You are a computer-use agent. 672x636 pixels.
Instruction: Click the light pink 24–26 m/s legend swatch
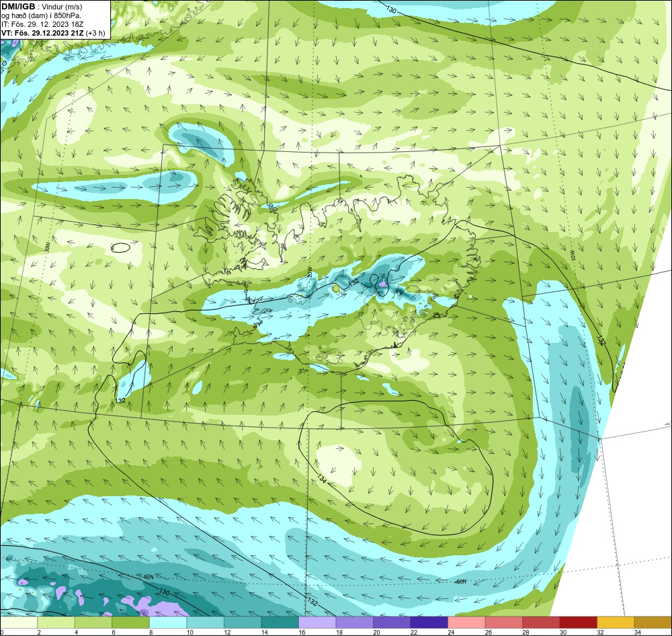tap(466, 623)
